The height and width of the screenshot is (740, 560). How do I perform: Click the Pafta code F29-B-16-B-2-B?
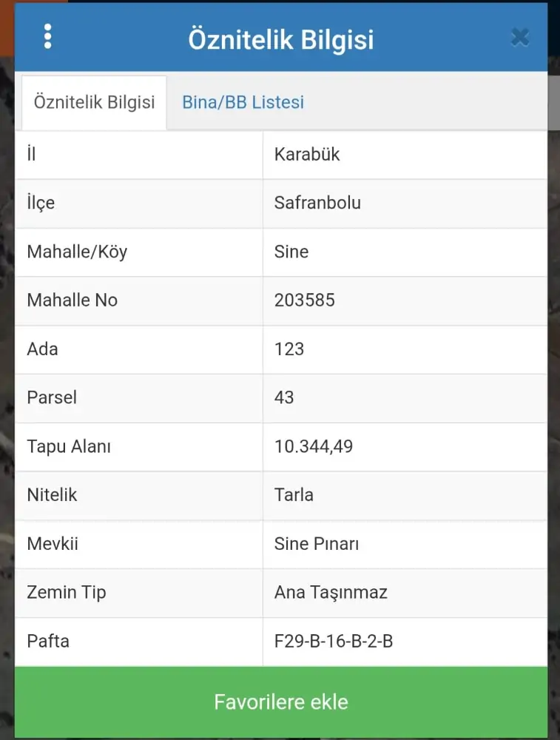(x=334, y=641)
